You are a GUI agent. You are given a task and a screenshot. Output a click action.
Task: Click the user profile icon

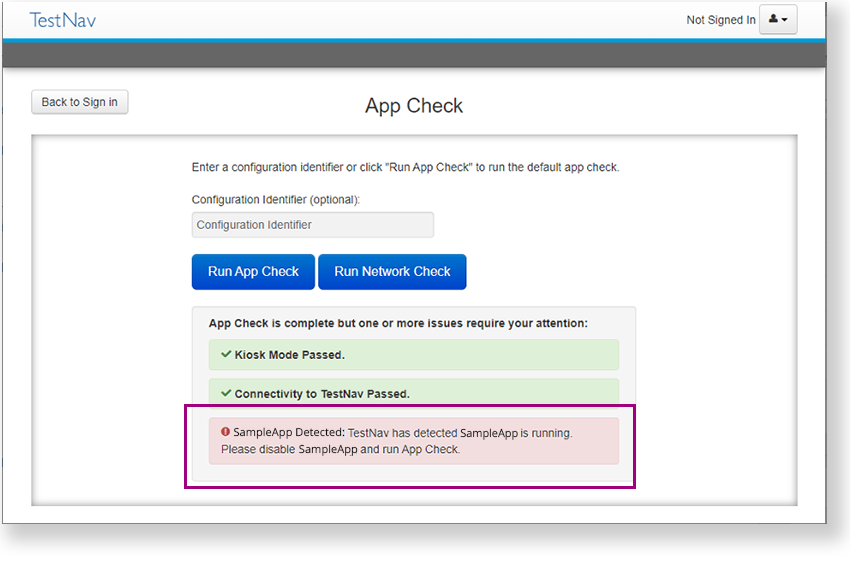click(773, 20)
